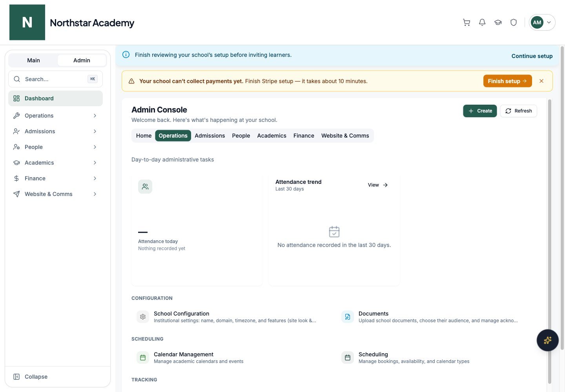This screenshot has height=392, width=565.
Task: Switch to the Admin sidebar tab
Action: coord(82,60)
